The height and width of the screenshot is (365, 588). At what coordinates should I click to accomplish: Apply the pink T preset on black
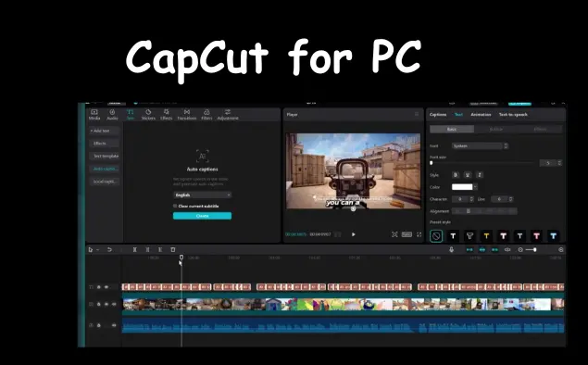pos(537,236)
